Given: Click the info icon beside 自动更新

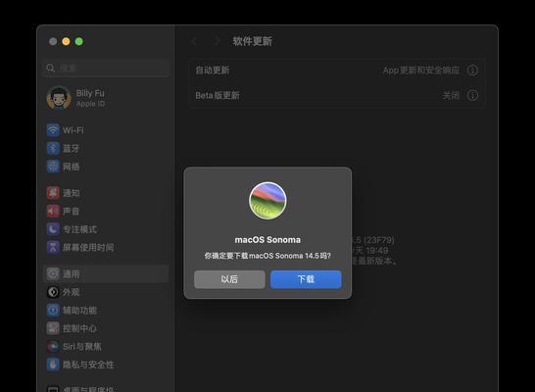Looking at the screenshot, I should (x=472, y=71).
